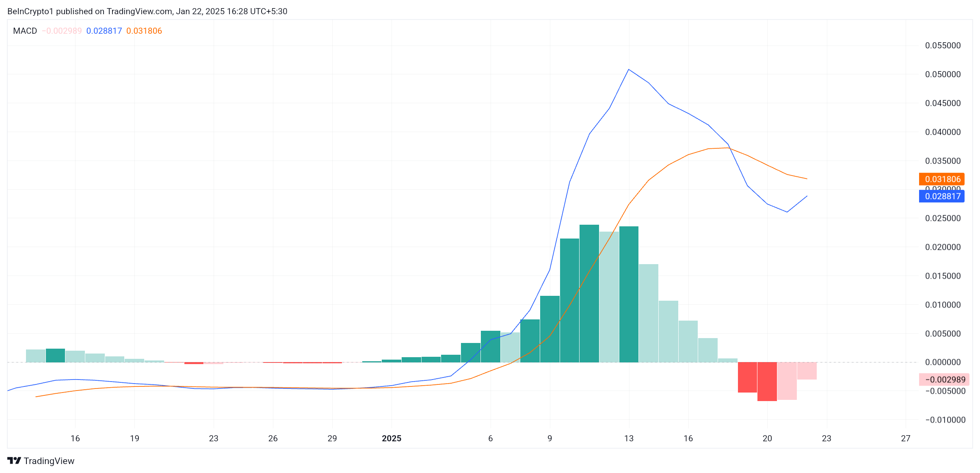Screen dimensions: 980x473
Task: Click the peak of the blue MACD line
Action: (629, 69)
